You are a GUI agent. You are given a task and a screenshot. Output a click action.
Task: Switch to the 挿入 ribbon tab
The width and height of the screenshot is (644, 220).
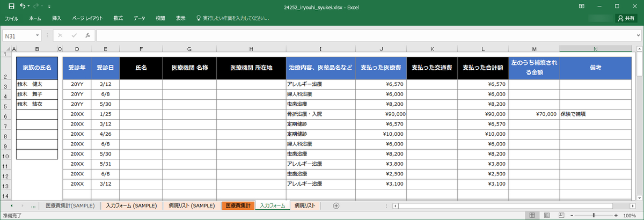56,18
